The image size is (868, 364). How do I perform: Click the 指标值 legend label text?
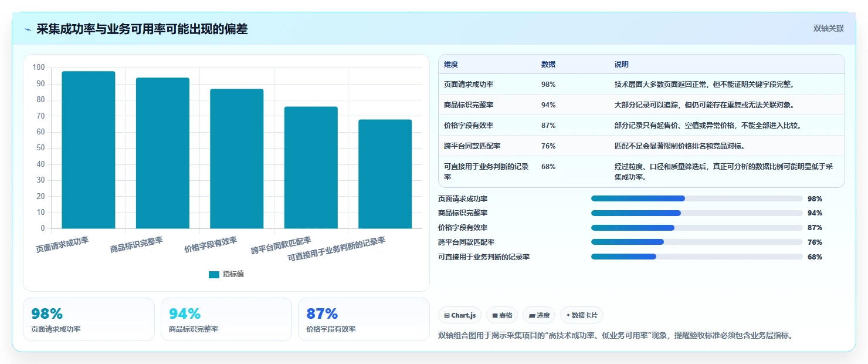pos(233,275)
